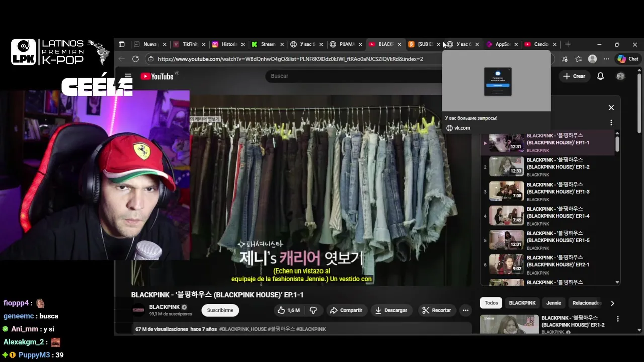This screenshot has width=644, height=362.
Task: Open the browser favorites star icon
Action: (x=579, y=59)
